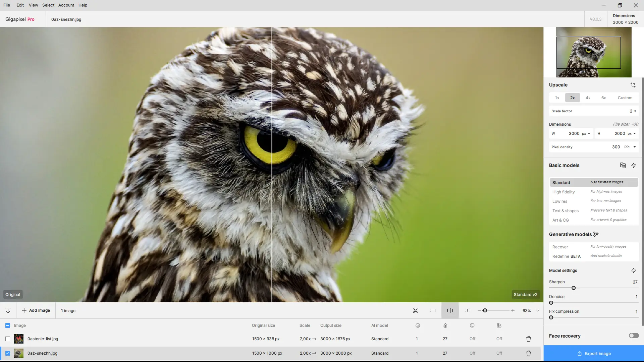This screenshot has width=644, height=362.
Task: Click the Sharpen slider handle
Action: point(574,288)
